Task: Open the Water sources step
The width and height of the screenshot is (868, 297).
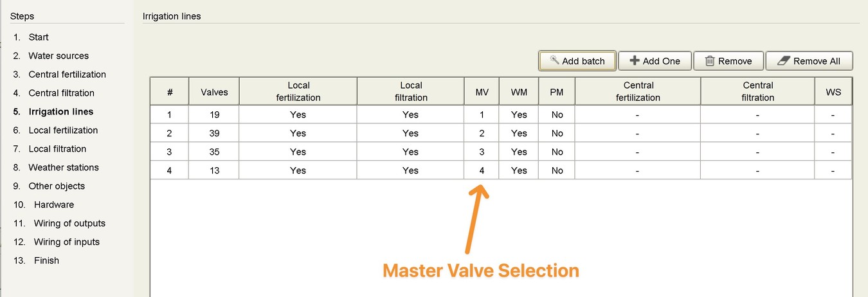Action: coord(59,56)
